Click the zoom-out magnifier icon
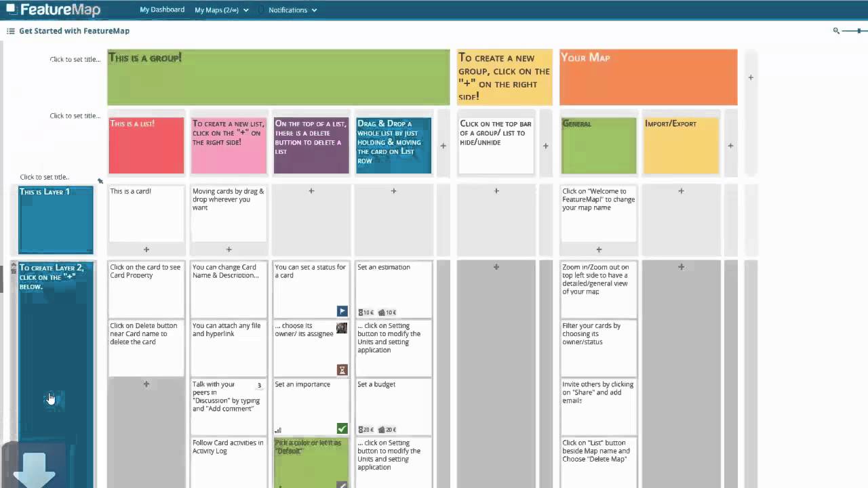Image resolution: width=868 pixels, height=488 pixels. point(836,30)
